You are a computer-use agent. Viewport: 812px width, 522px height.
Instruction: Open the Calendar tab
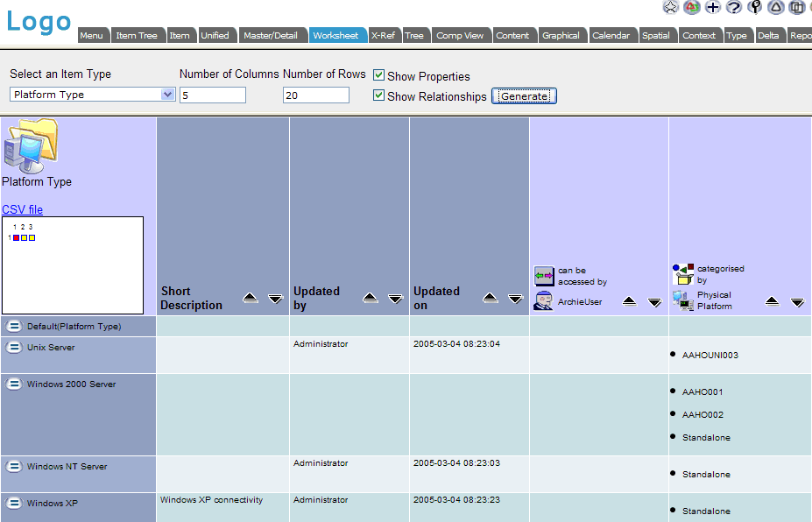(x=611, y=36)
